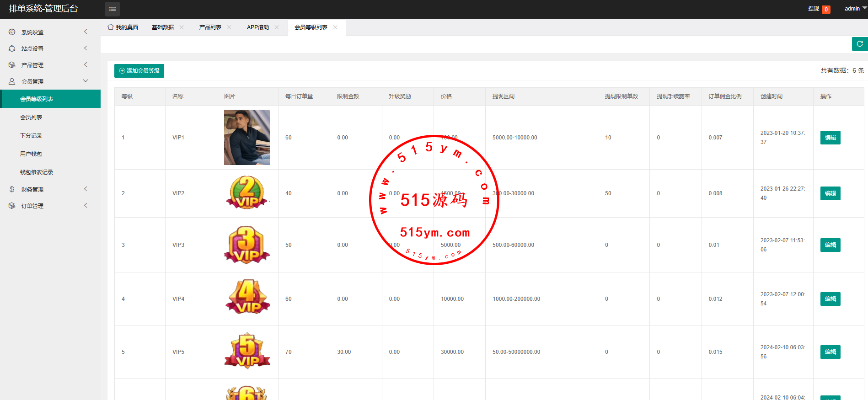
Task: Click the VIP1 man photo thumbnail
Action: pyautogui.click(x=247, y=137)
